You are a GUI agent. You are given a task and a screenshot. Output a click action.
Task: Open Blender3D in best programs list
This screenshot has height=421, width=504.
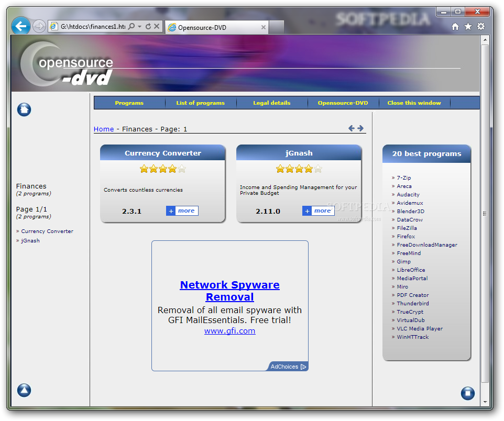pos(410,211)
